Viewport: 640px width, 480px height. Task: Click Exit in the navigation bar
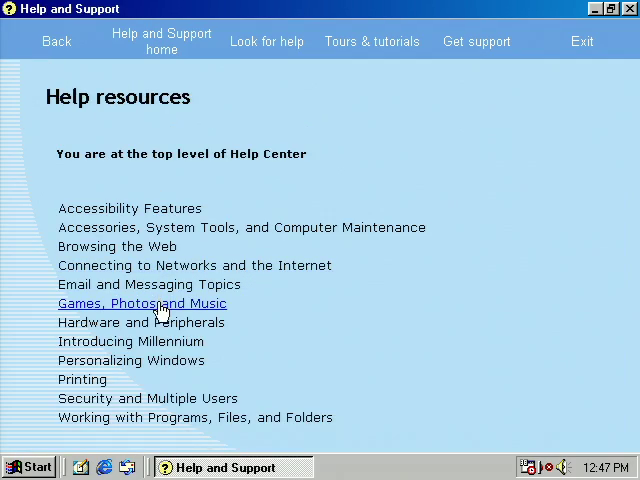[x=582, y=41]
